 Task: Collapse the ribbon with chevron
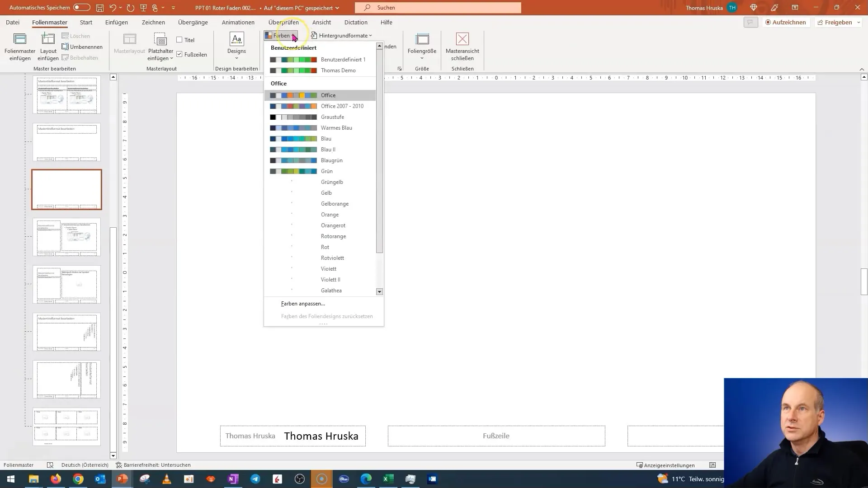(x=862, y=69)
